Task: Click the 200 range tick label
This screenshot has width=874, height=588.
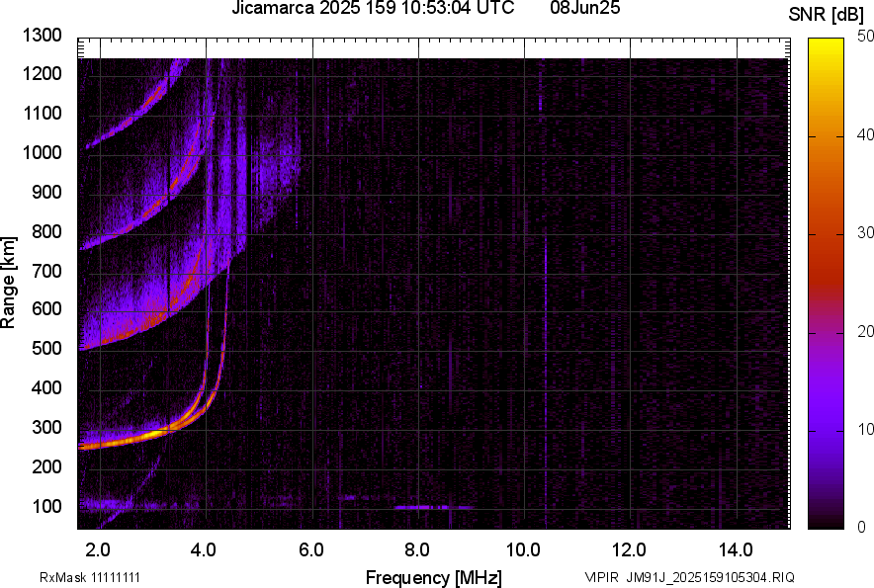Action: click(46, 466)
